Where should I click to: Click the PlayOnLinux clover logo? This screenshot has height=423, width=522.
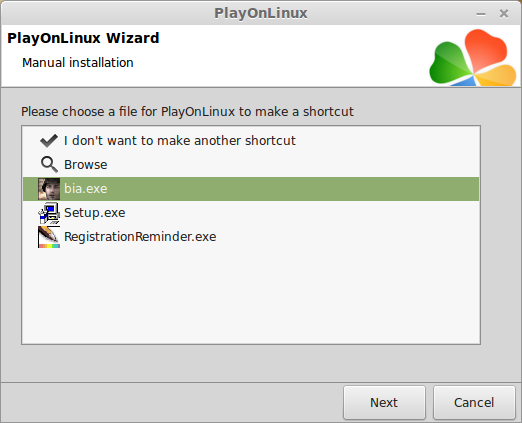pos(473,57)
